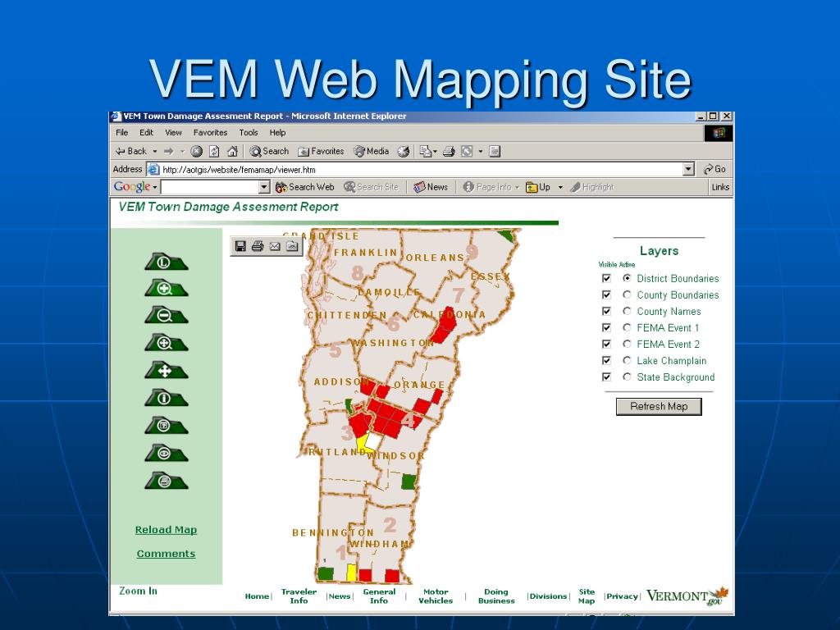
Task: Set County Boundaries as active layer
Action: click(627, 294)
